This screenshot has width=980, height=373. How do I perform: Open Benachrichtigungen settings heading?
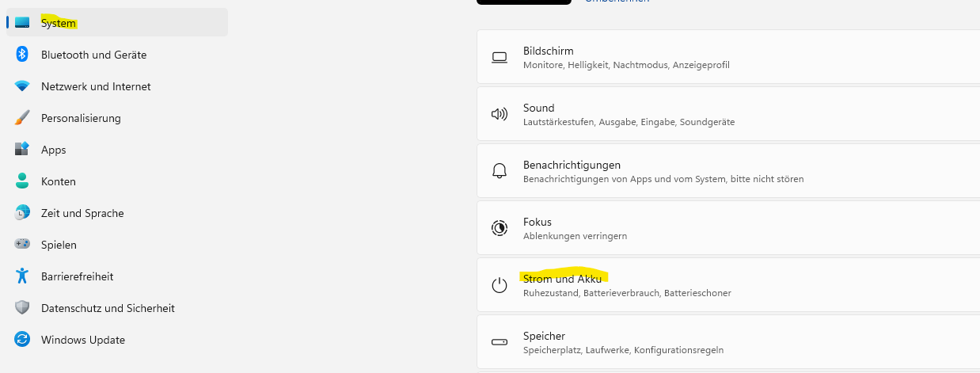[x=572, y=165]
